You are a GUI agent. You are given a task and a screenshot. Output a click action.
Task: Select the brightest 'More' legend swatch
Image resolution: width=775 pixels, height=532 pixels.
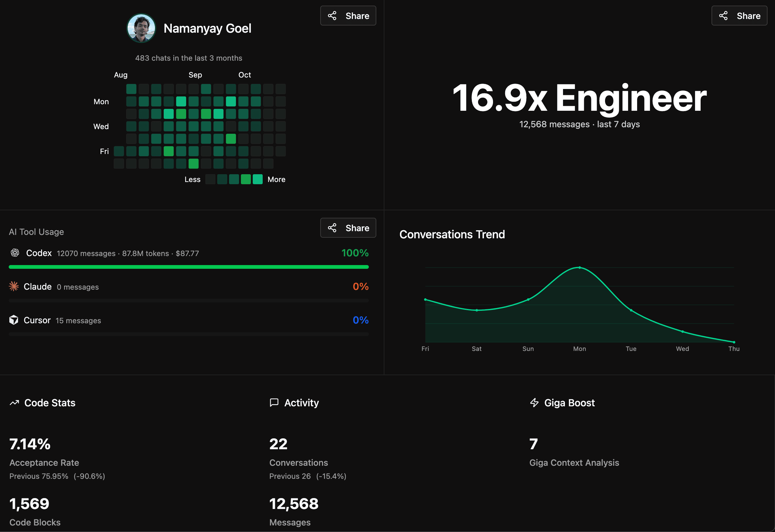(x=258, y=179)
